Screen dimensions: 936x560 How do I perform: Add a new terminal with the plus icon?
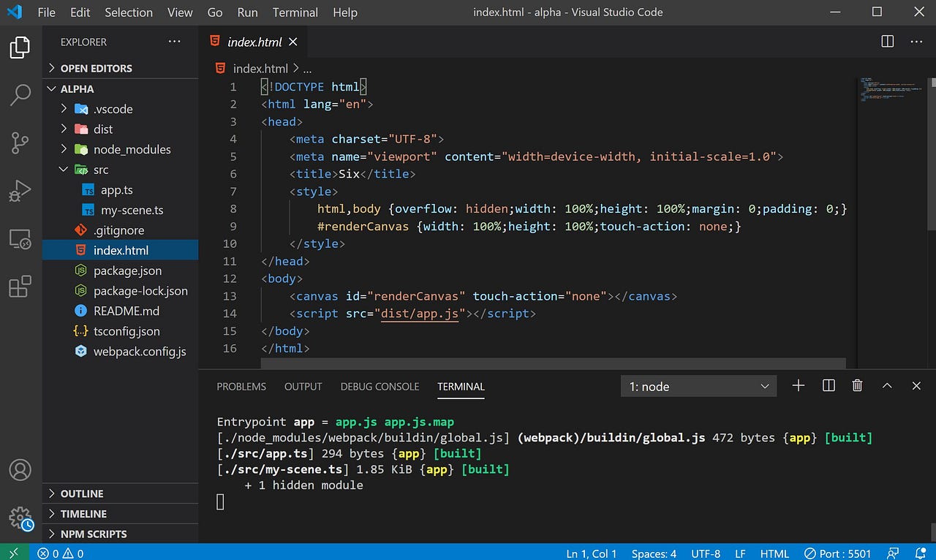pyautogui.click(x=798, y=385)
